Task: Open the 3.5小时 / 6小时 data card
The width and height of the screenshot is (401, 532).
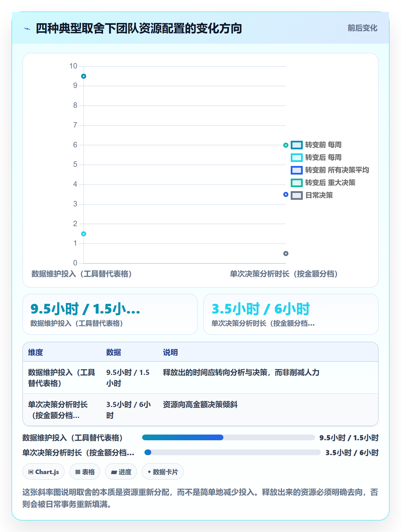Action: coord(291,314)
